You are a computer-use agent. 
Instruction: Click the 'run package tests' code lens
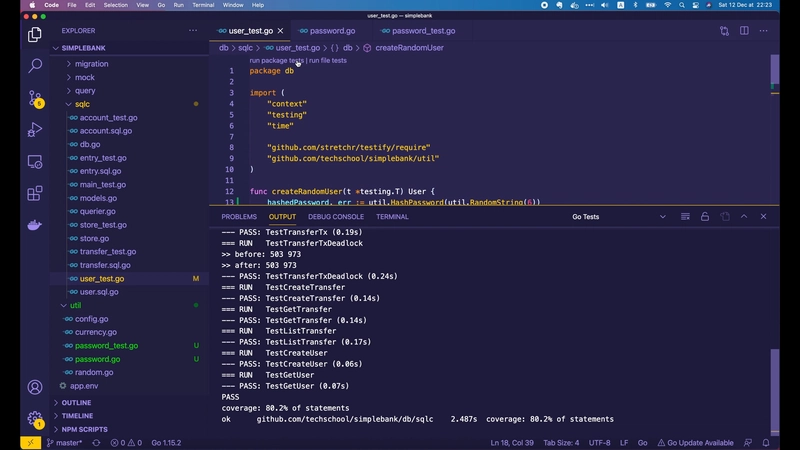coord(276,61)
